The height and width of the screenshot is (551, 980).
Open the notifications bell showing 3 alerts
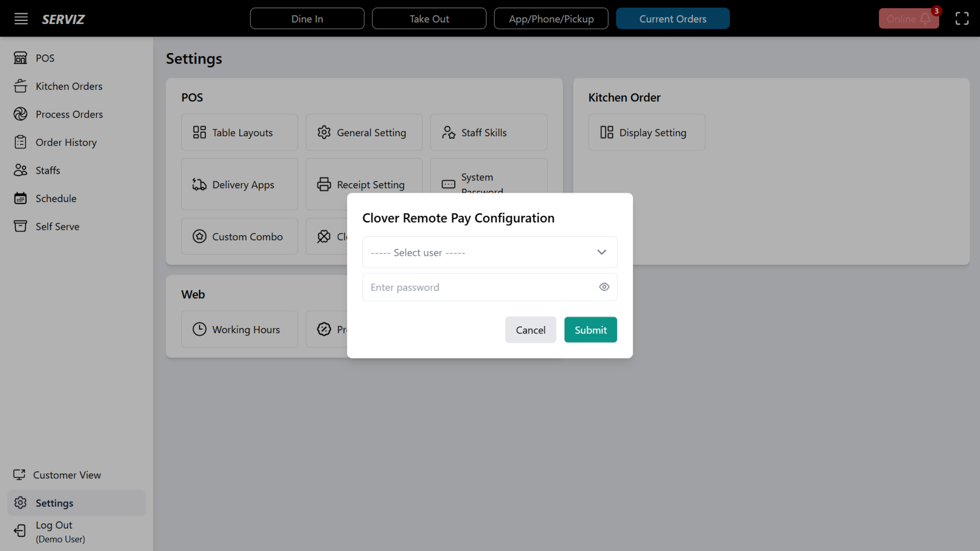click(x=925, y=18)
